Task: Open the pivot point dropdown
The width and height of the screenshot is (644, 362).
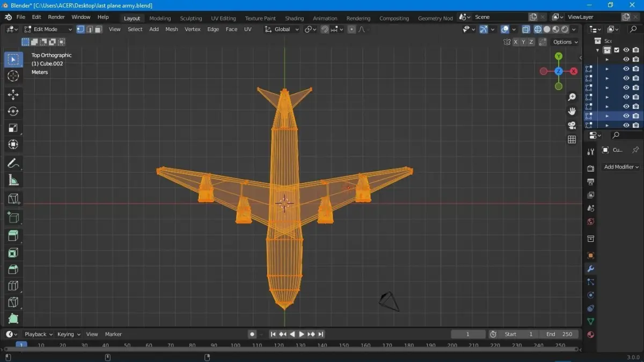Action: point(310,29)
